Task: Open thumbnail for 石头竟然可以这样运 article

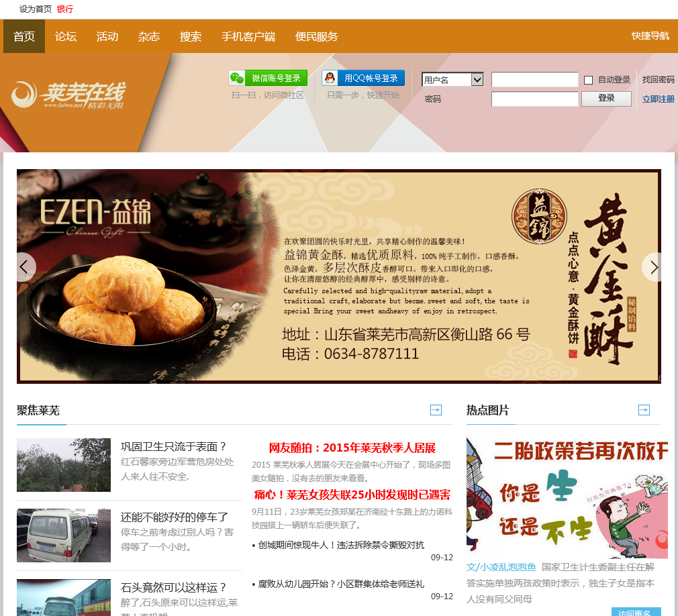Action: [64, 597]
